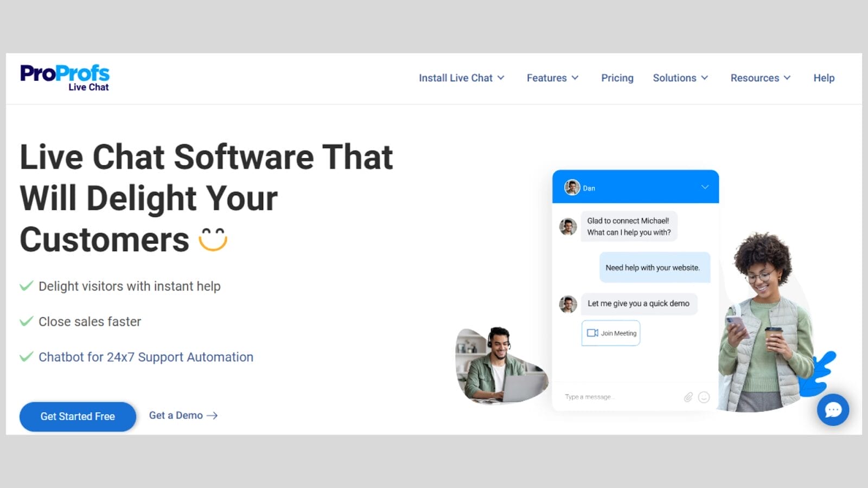
Task: Click the green checkmark beside 'Close sales faster'
Action: [x=26, y=322]
